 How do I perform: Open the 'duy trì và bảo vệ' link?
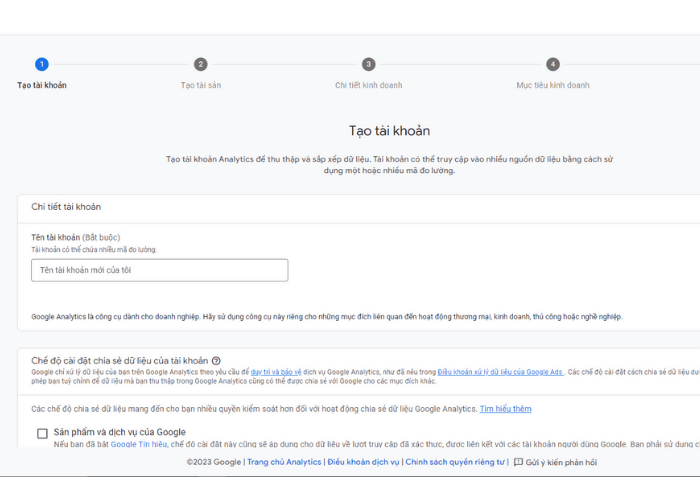(x=276, y=372)
